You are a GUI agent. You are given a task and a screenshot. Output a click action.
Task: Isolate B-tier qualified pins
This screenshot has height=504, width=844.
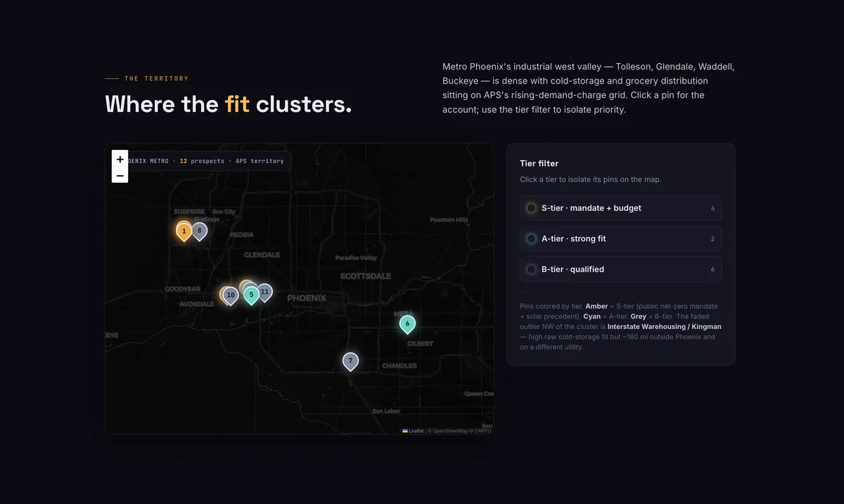[621, 269]
